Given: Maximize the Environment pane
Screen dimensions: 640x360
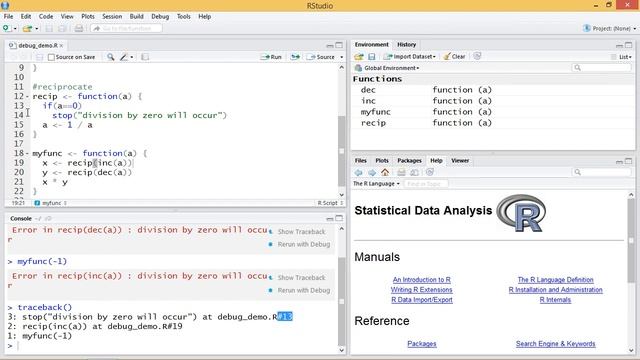Looking at the screenshot, I should click(x=629, y=45).
